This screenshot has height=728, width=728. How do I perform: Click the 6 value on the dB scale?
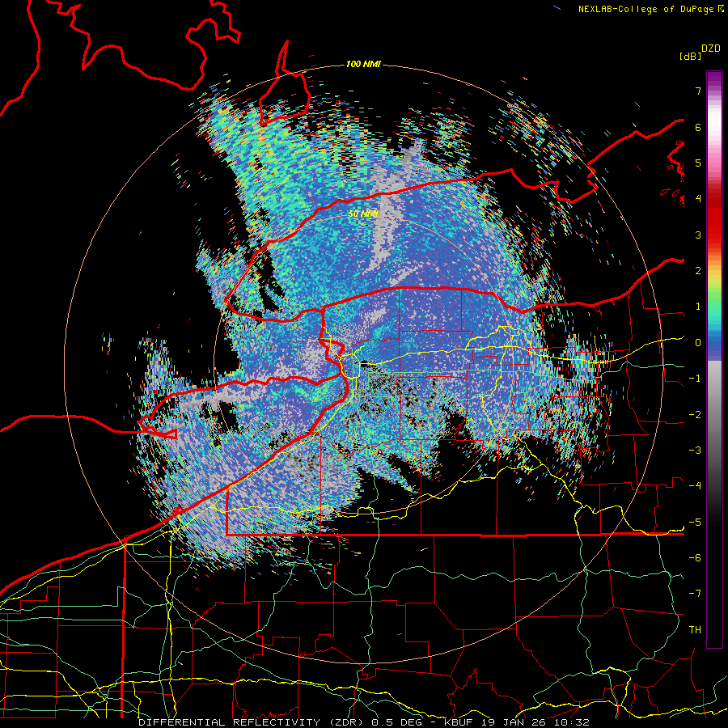coord(698,127)
